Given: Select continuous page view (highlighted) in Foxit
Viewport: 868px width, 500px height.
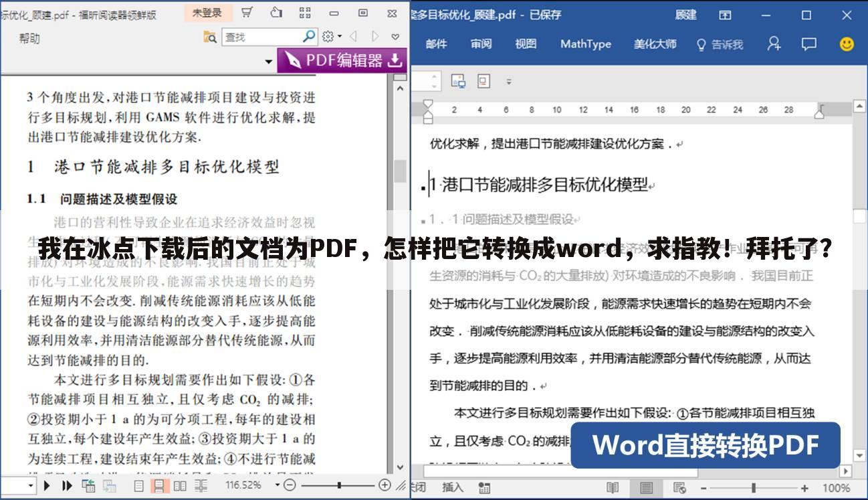Looking at the screenshot, I should [x=158, y=486].
